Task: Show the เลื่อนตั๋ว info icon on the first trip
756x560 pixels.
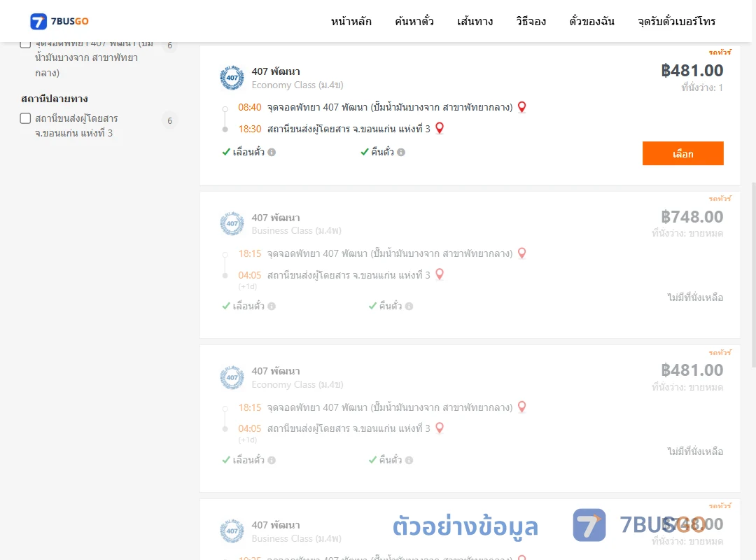Action: [x=272, y=153]
